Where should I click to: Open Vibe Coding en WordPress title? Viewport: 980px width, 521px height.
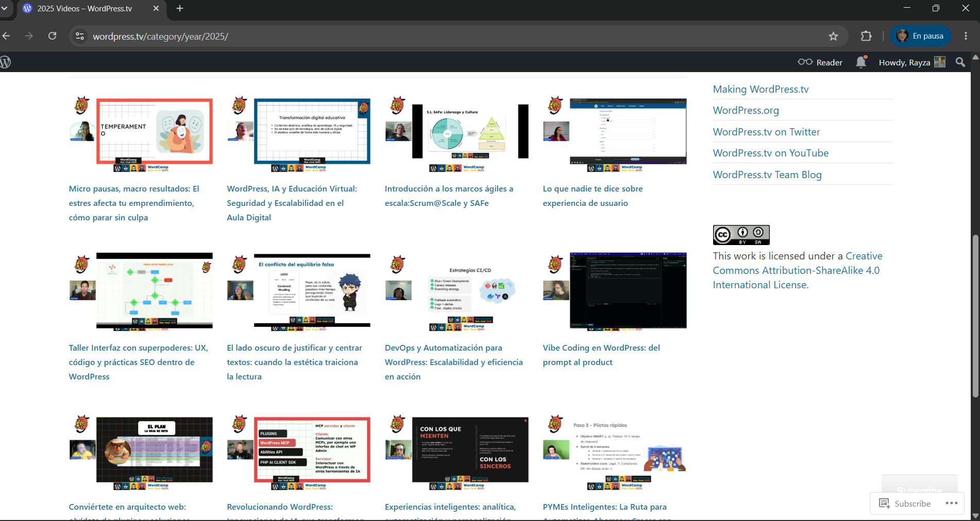point(601,355)
